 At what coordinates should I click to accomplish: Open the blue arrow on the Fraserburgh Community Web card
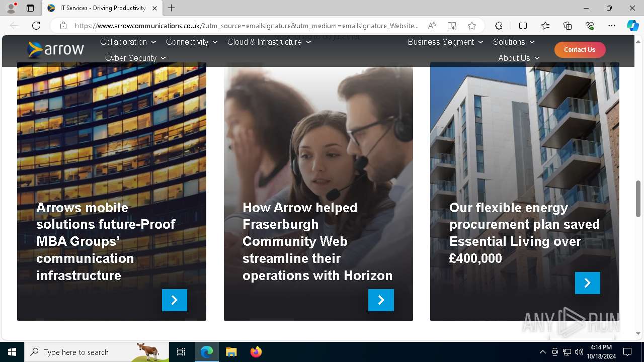[x=381, y=300]
